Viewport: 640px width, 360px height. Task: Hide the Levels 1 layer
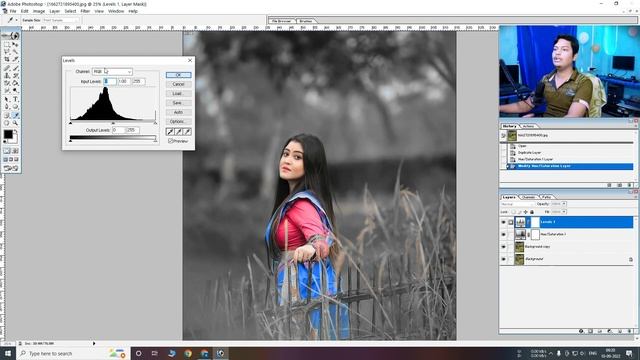503,222
